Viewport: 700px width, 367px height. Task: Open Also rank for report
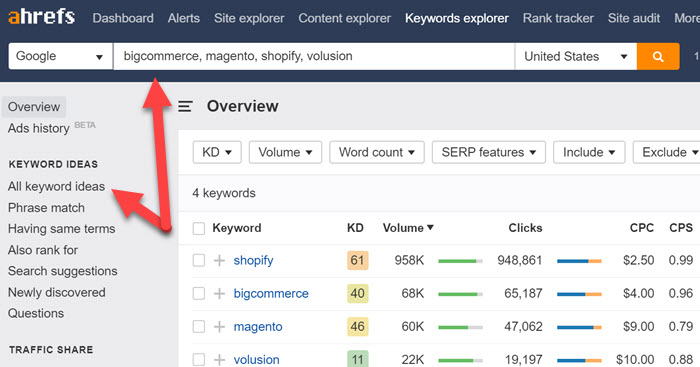43,250
